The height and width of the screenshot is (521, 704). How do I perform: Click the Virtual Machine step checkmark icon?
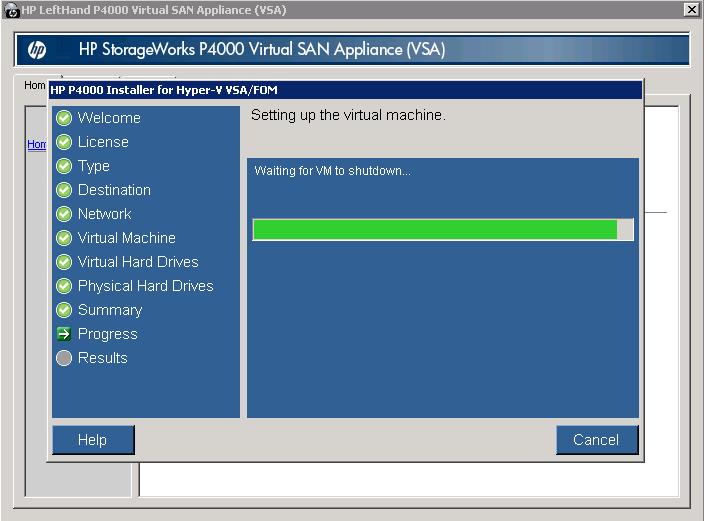pyautogui.click(x=64, y=238)
